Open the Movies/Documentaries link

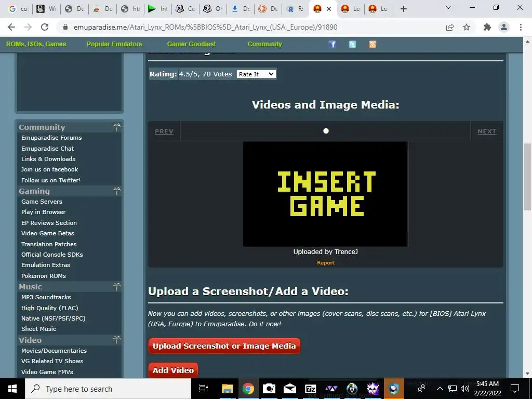pyautogui.click(x=54, y=351)
